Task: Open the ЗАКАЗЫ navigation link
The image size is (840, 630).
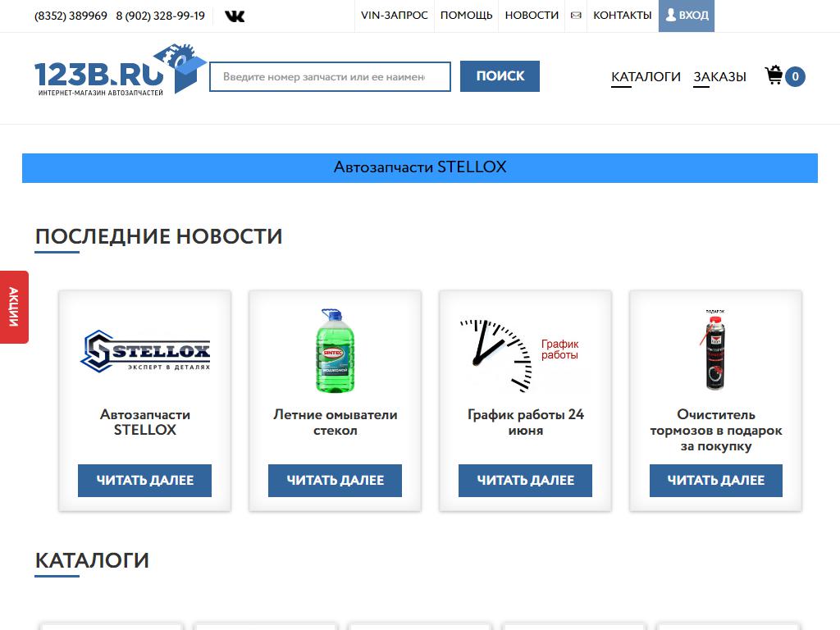Action: tap(719, 77)
